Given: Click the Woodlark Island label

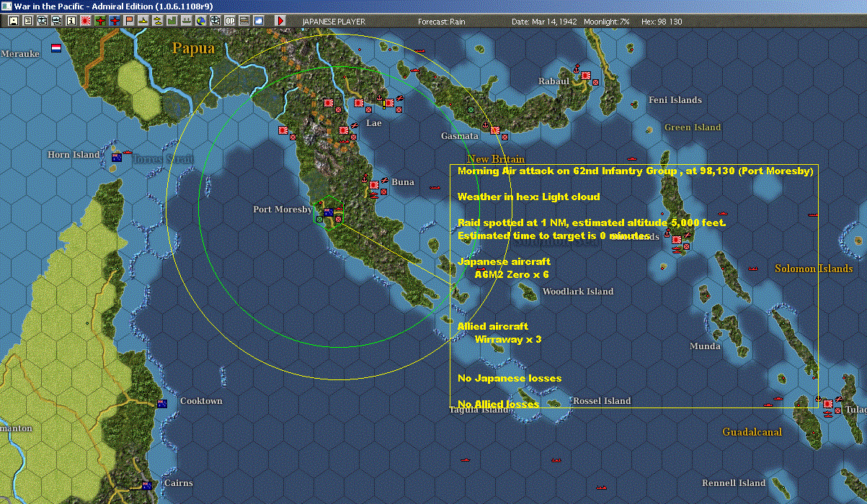Looking at the screenshot, I should tap(578, 292).
